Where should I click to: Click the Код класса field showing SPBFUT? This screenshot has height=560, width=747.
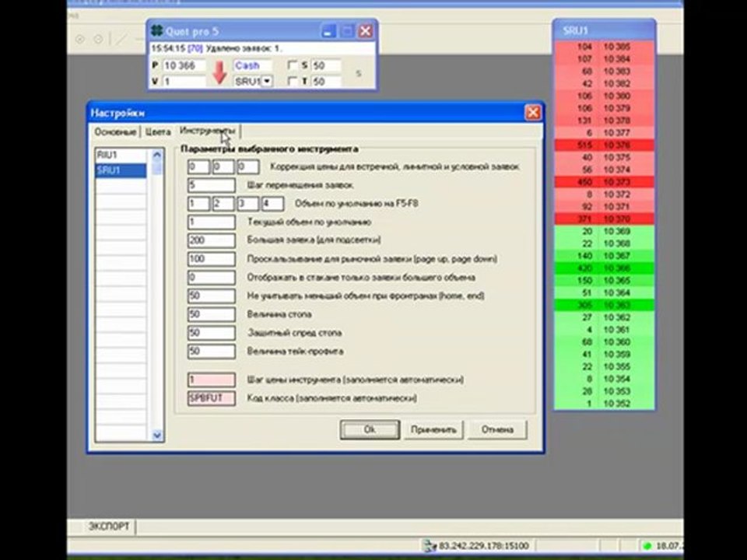point(211,398)
